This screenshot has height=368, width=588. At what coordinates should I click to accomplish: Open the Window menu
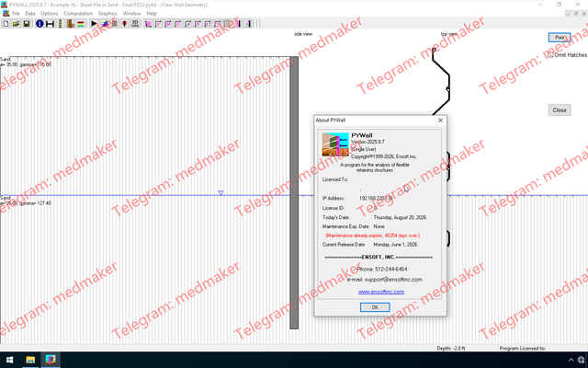tap(131, 14)
